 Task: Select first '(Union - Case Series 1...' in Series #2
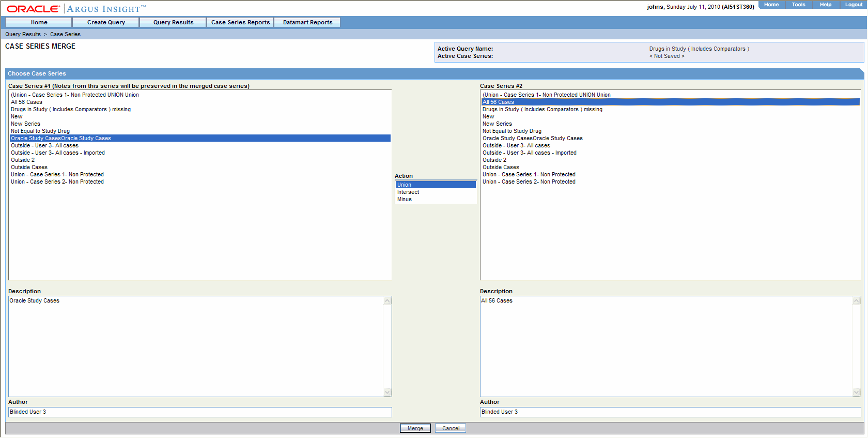coord(671,95)
